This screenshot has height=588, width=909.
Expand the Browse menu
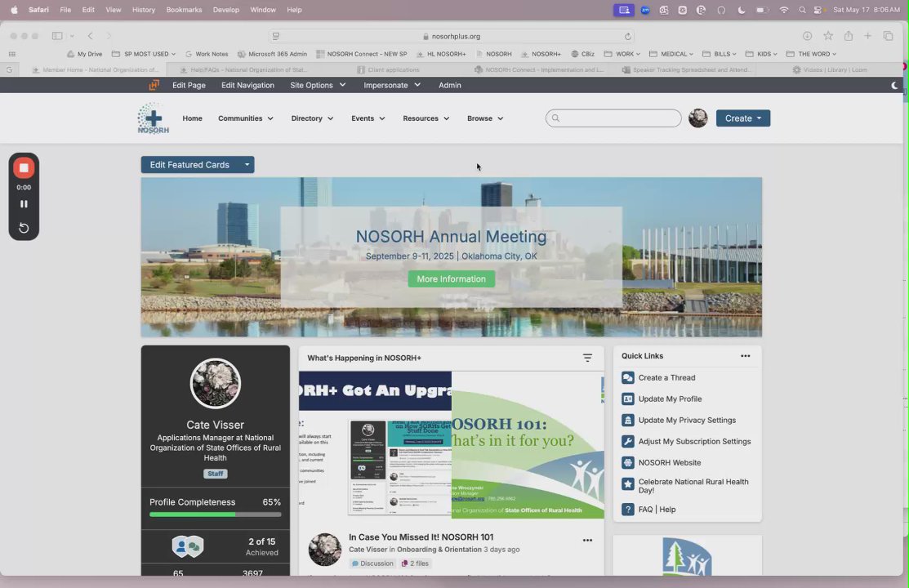click(x=485, y=118)
